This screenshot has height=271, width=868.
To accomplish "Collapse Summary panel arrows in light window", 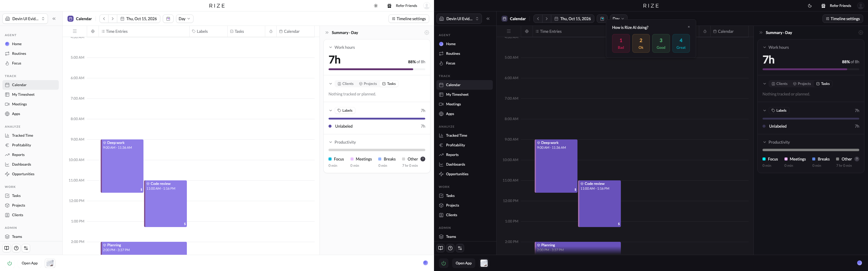I will point(326,33).
